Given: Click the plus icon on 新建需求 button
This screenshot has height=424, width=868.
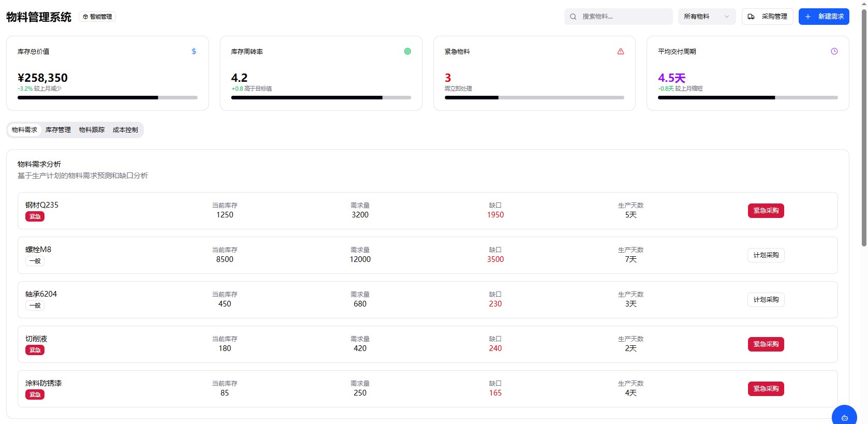Looking at the screenshot, I should click(808, 17).
